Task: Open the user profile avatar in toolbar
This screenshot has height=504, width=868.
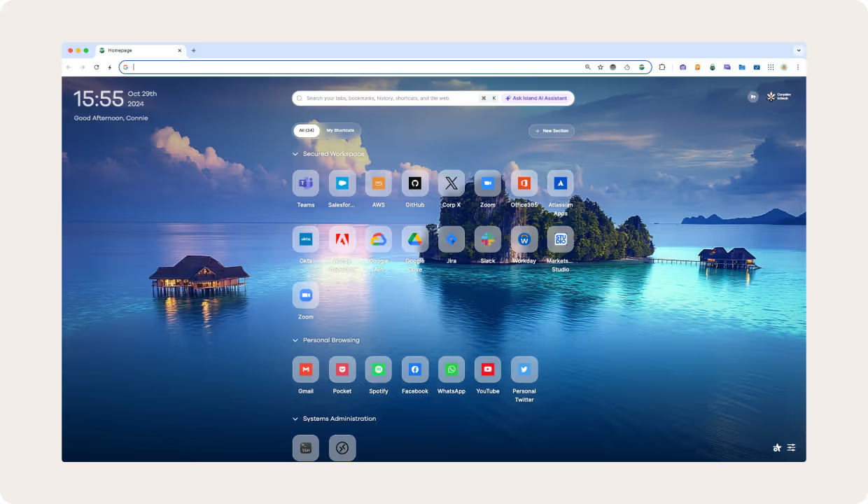Action: pos(784,67)
